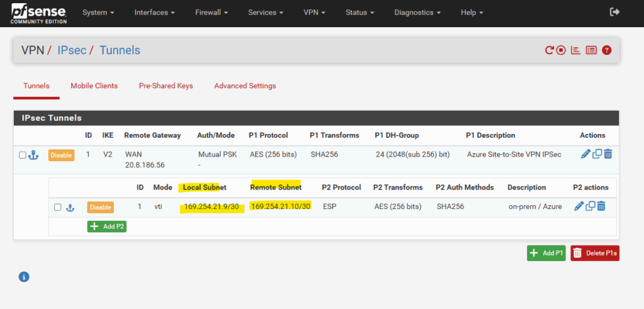Open the Pre-Shared Keys tab

[x=165, y=86]
